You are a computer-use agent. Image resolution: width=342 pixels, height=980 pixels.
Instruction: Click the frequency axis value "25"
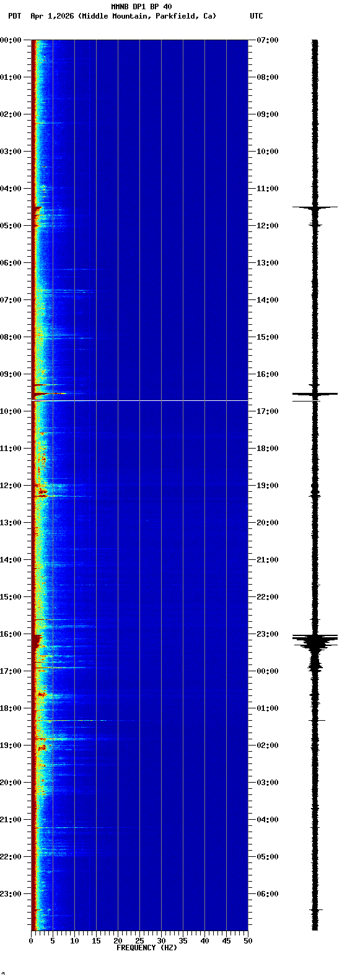pos(139,941)
